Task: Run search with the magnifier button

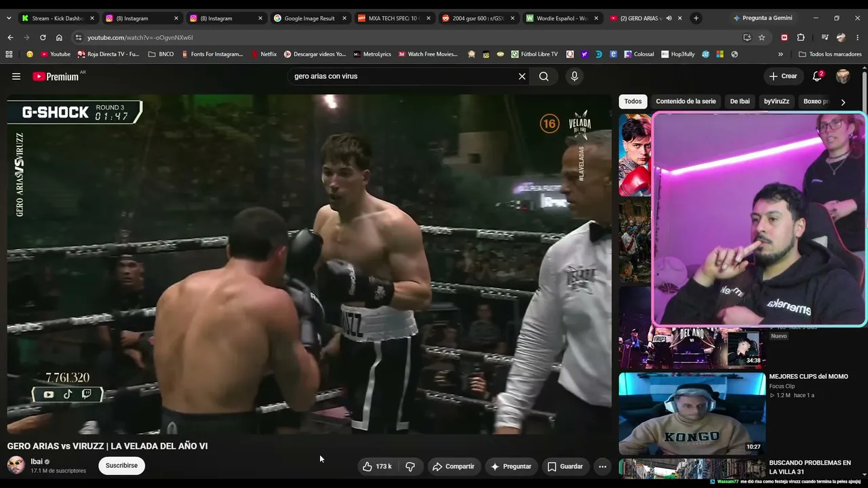Action: 544,77
